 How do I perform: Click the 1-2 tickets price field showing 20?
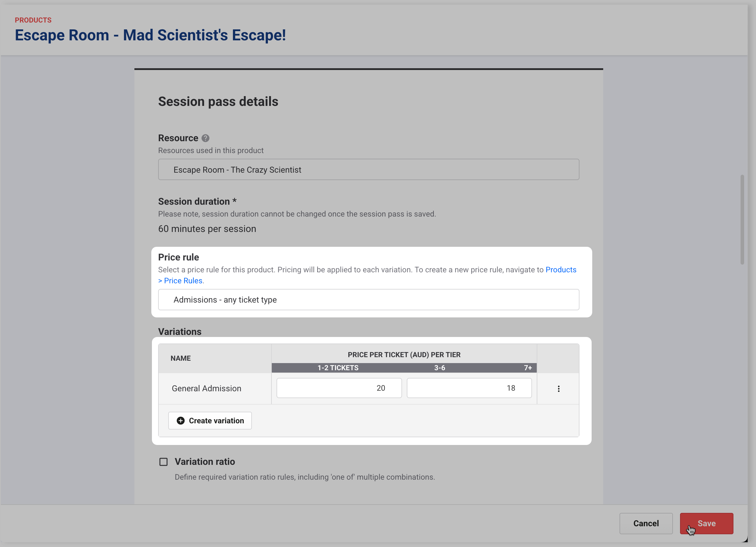tap(339, 388)
